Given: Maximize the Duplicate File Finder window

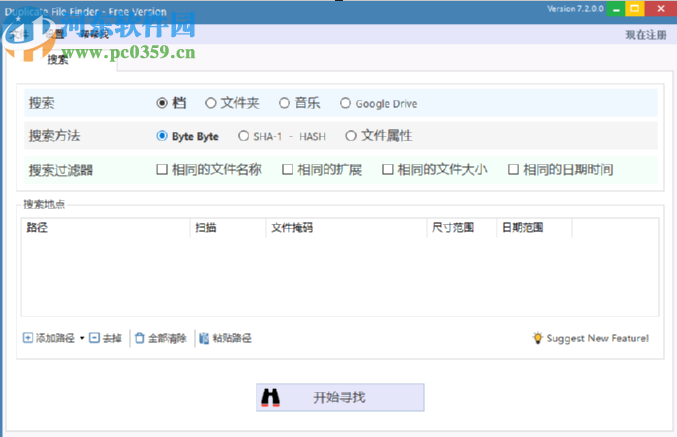Looking at the screenshot, I should (635, 9).
